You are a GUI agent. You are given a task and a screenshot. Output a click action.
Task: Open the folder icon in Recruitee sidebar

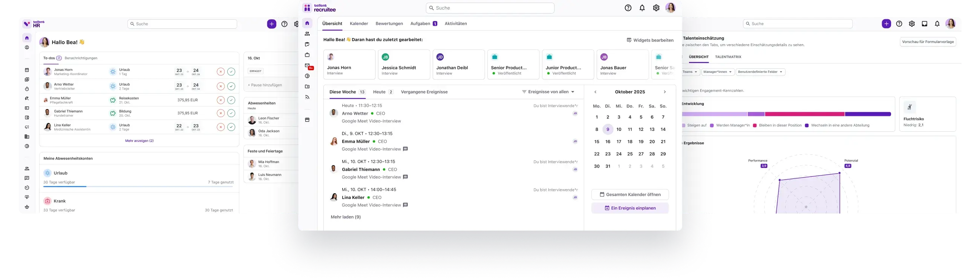tap(308, 87)
